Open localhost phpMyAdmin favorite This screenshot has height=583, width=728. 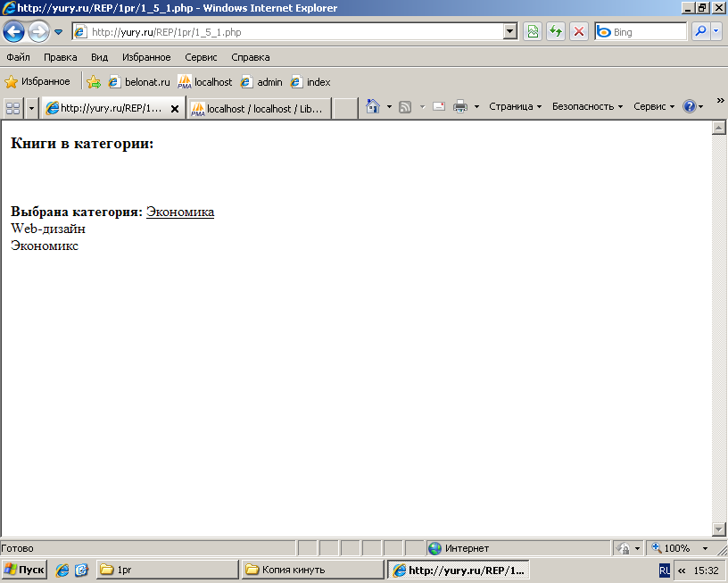[x=205, y=82]
